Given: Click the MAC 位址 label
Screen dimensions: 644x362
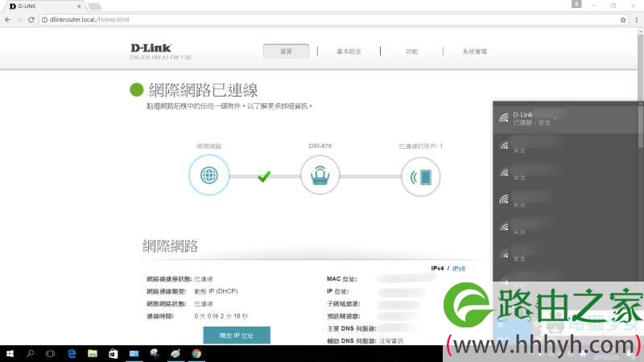Looking at the screenshot, I should (x=341, y=278).
